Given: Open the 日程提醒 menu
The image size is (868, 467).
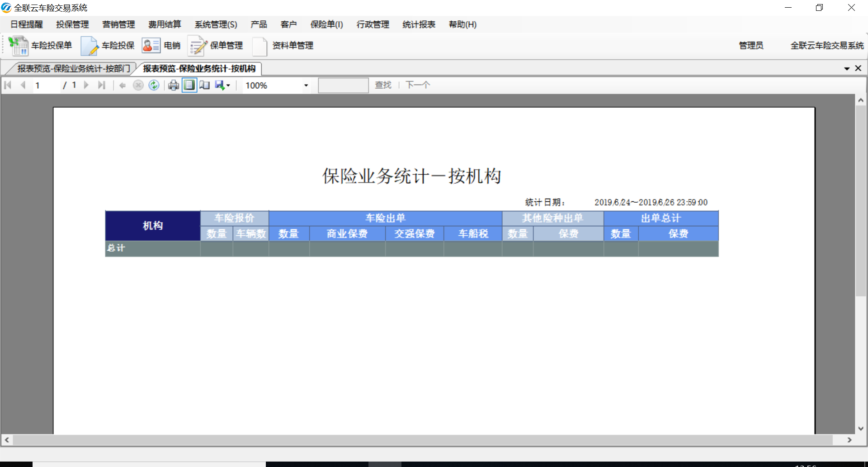Looking at the screenshot, I should coord(27,24).
